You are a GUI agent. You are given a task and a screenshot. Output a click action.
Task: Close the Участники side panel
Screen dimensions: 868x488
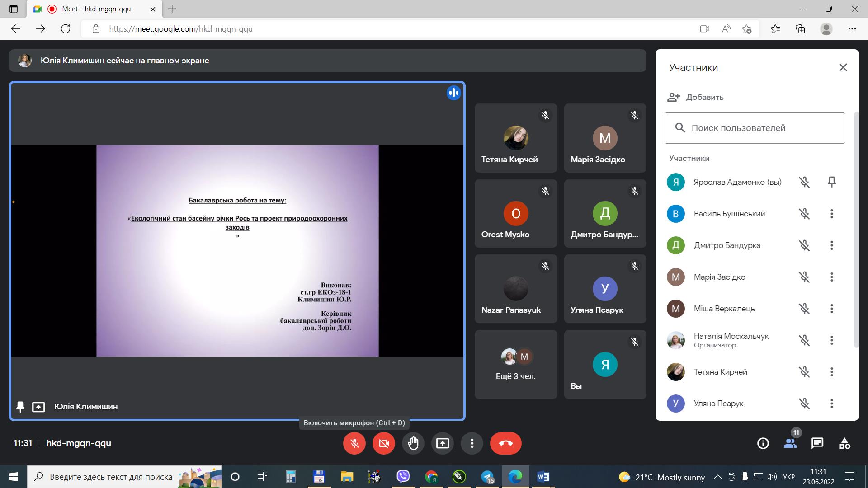point(843,67)
